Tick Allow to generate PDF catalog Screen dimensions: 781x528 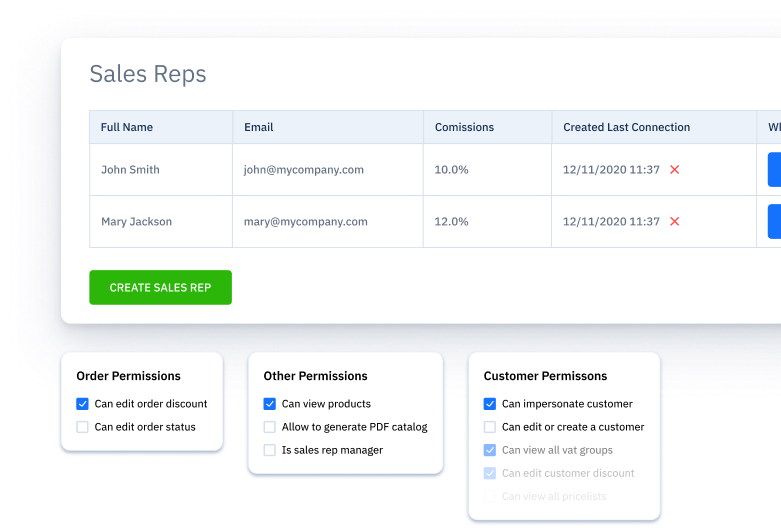click(270, 427)
